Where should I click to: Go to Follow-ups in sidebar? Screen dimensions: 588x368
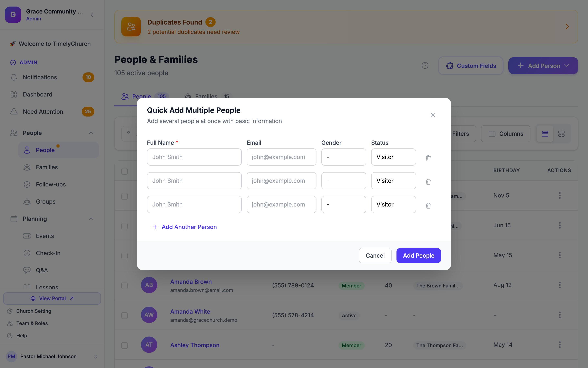pyautogui.click(x=58, y=184)
